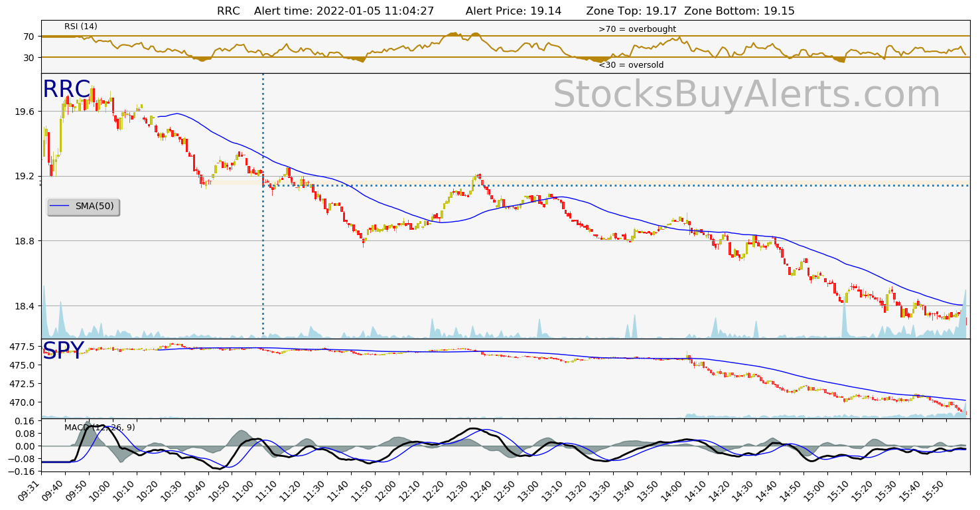Click the RSI (14) panel label

pos(81,27)
